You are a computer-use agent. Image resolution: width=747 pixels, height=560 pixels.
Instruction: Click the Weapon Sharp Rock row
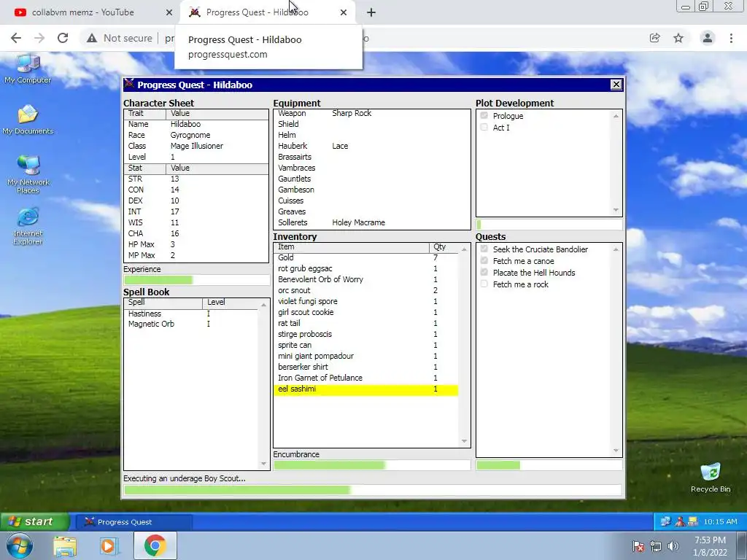(x=371, y=113)
